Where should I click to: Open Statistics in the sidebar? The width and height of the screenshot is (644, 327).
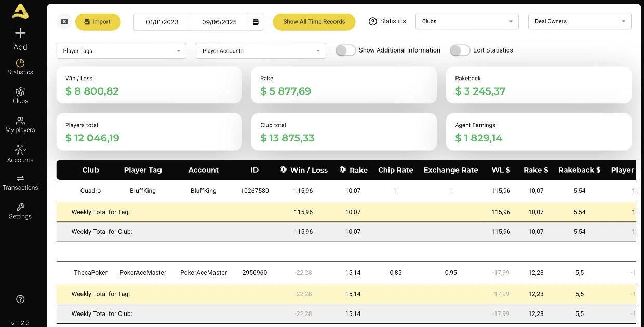click(x=20, y=67)
